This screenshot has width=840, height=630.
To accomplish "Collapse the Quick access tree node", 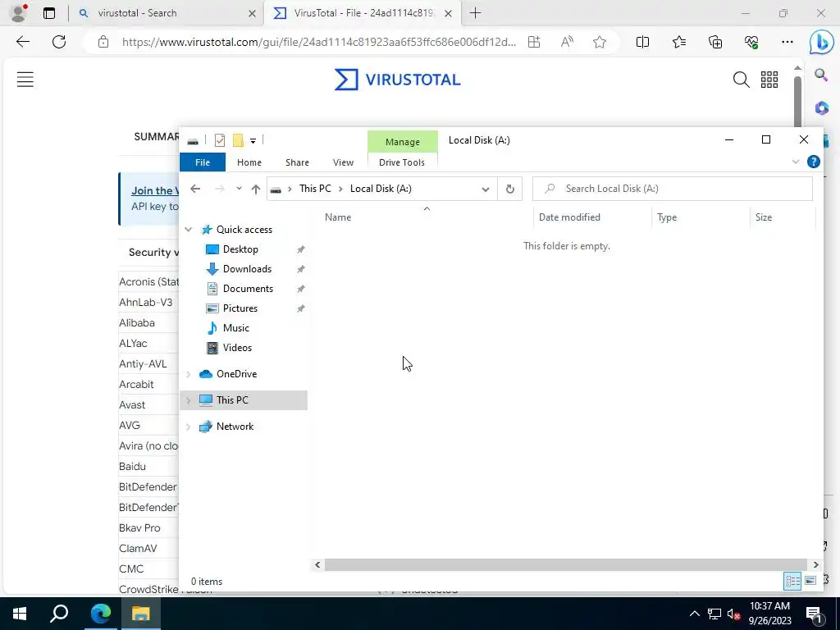I will coord(188,230).
